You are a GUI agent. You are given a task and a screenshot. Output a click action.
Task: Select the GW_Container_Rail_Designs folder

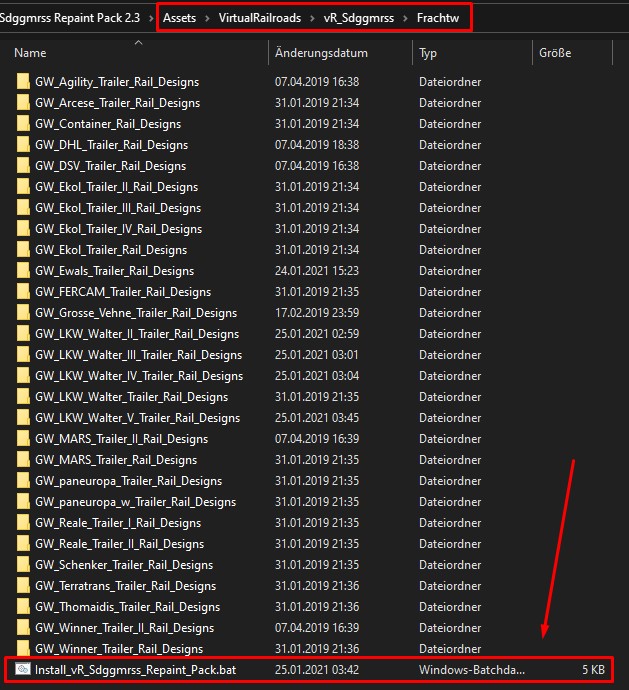(x=108, y=124)
